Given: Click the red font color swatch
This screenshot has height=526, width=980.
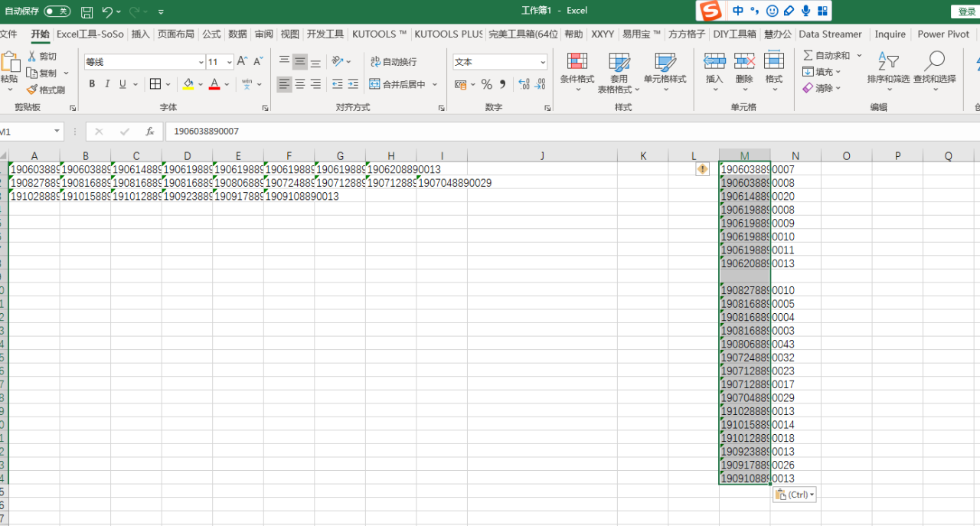Looking at the screenshot, I should tap(214, 84).
